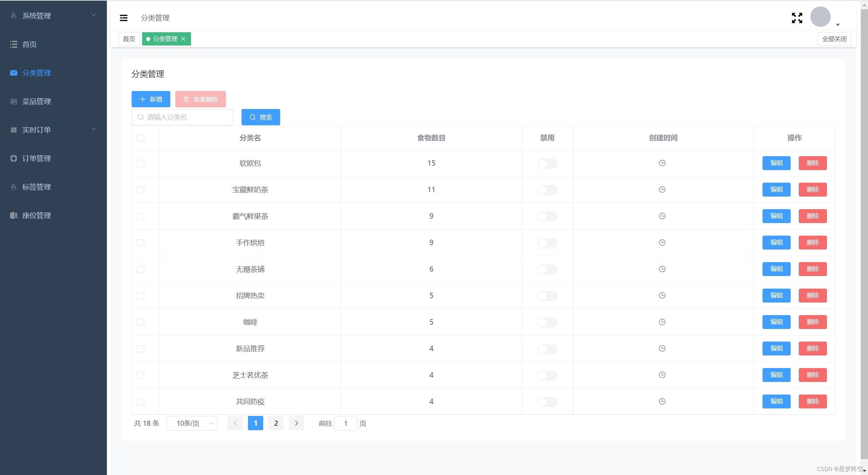868x475 pixels.
Task: Check the 宝藏鲜奶茶 row checkbox
Action: coord(140,190)
